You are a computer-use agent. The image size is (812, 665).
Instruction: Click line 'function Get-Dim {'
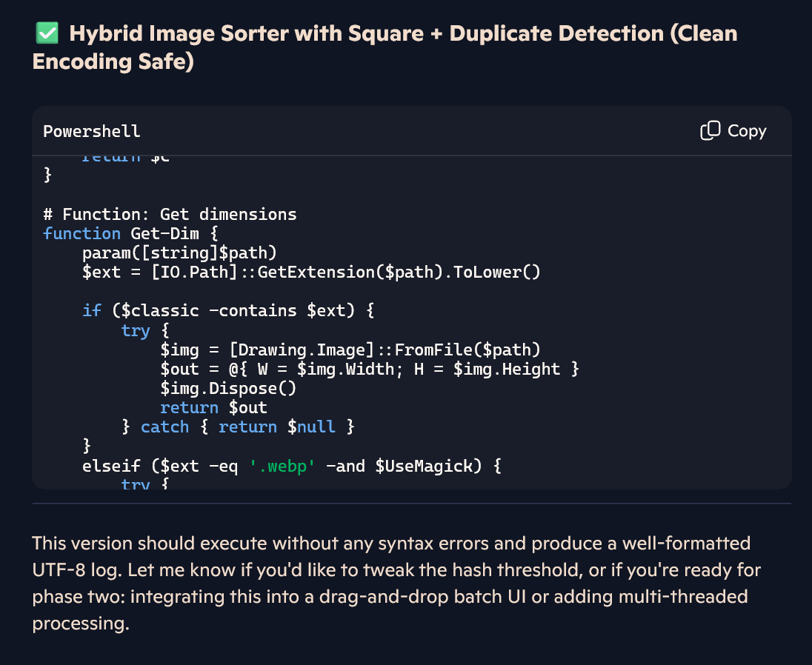coord(131,233)
